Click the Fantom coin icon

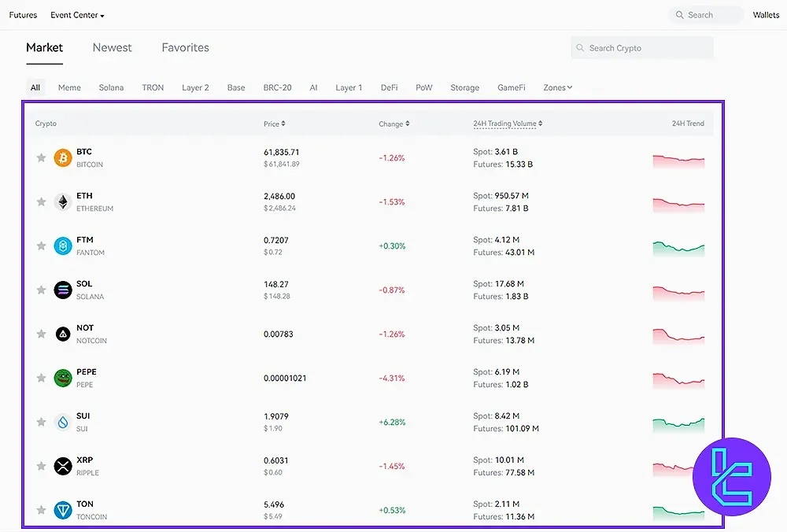(63, 246)
